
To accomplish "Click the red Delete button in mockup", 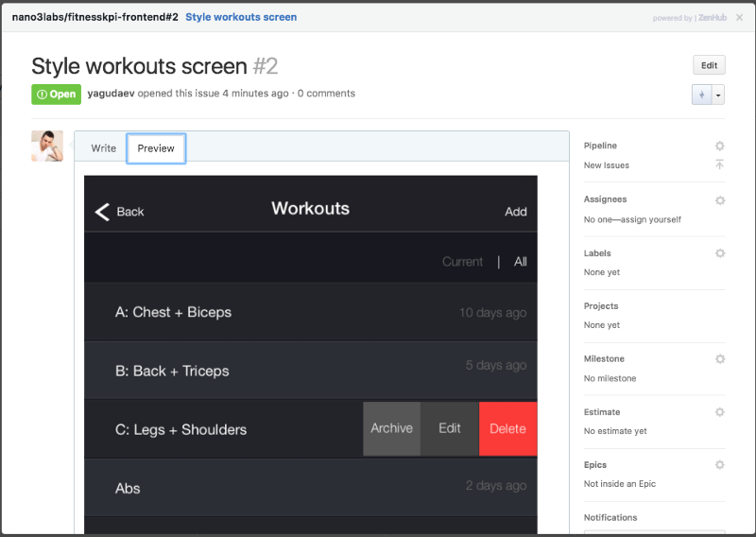I will [507, 428].
